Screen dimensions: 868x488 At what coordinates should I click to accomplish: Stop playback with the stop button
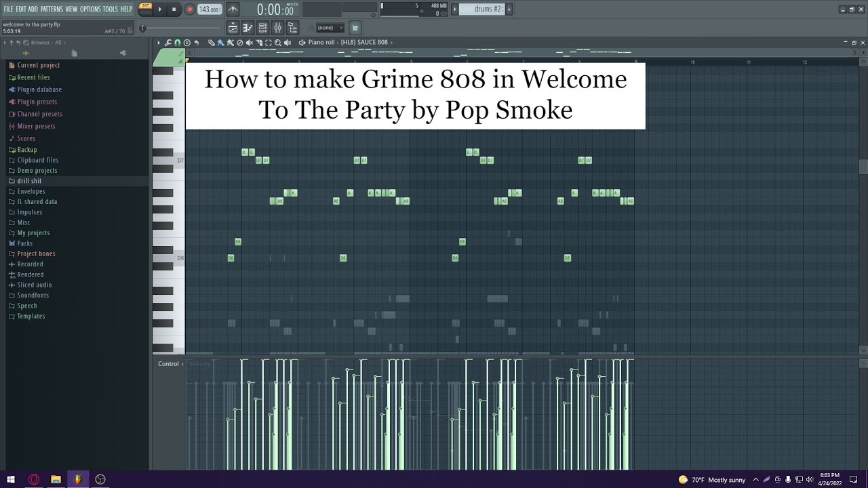[x=174, y=9]
